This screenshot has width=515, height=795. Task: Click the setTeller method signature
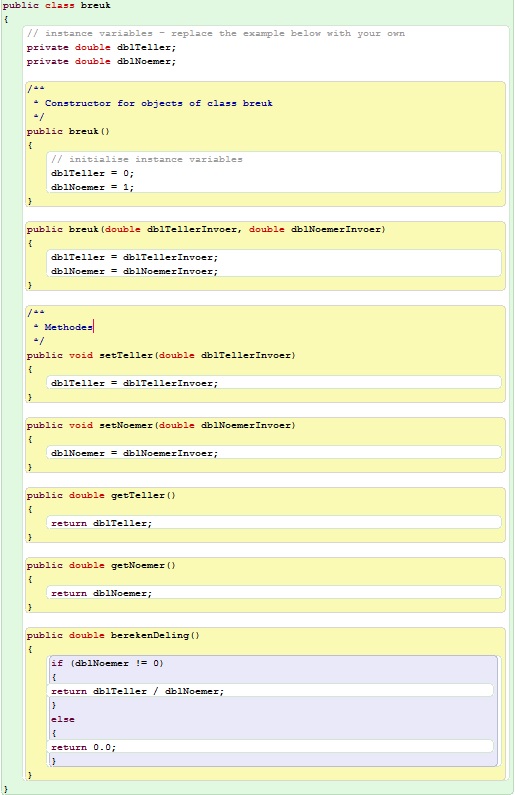(161, 355)
